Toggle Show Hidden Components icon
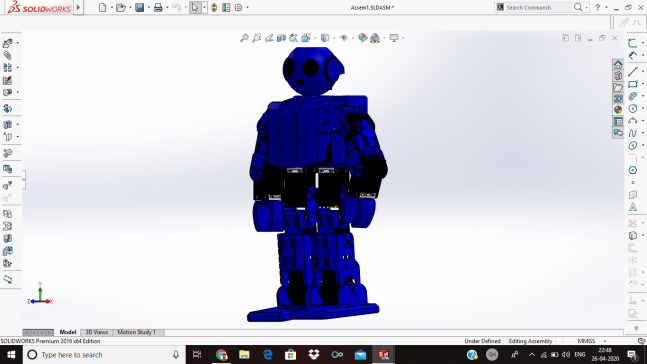647x364 pixels. tap(7, 109)
